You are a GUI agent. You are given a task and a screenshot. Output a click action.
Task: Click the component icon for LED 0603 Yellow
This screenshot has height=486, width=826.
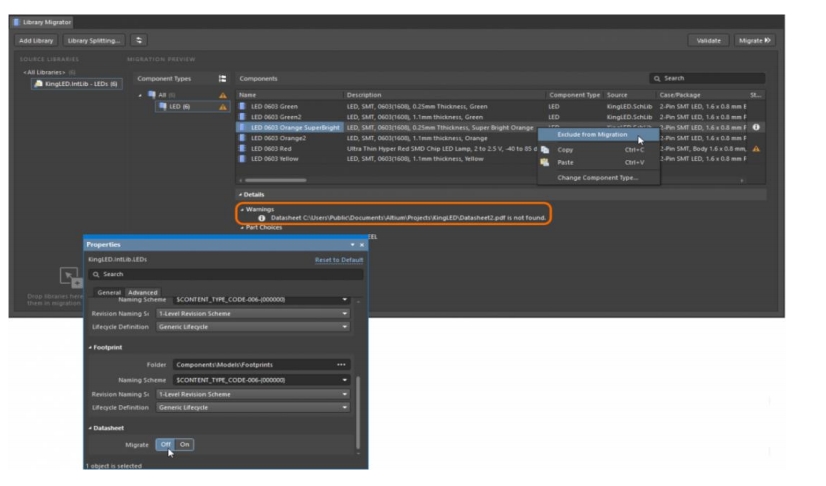(243, 158)
